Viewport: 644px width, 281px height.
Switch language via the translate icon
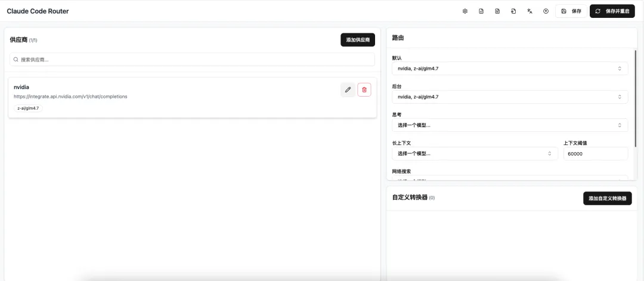[530, 11]
